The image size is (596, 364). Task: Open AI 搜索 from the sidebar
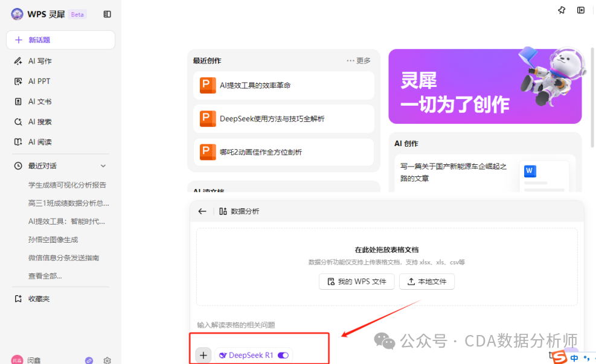(x=40, y=121)
